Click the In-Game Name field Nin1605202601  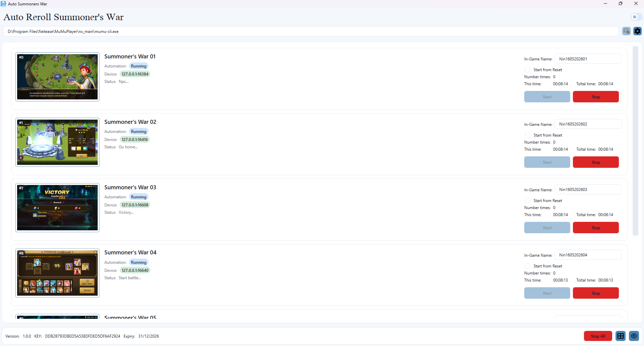point(588,59)
